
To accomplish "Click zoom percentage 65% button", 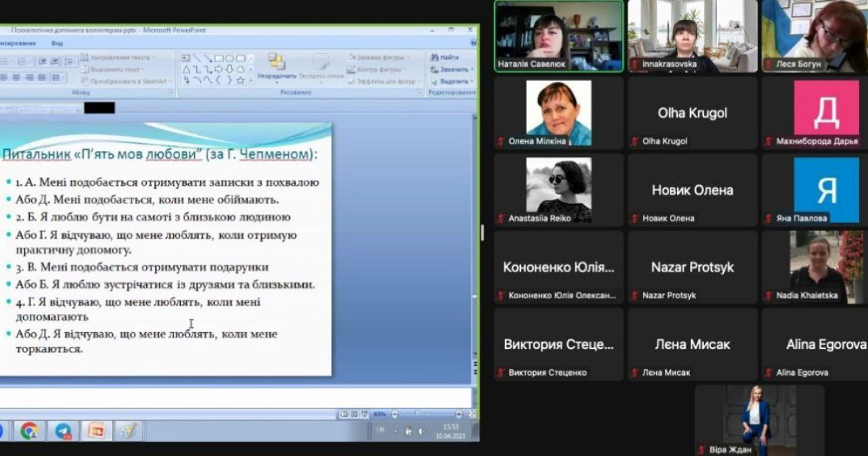I will pyautogui.click(x=380, y=414).
